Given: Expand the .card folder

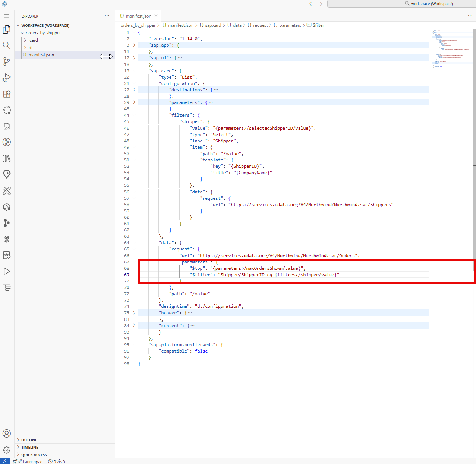Looking at the screenshot, I should (33, 40).
